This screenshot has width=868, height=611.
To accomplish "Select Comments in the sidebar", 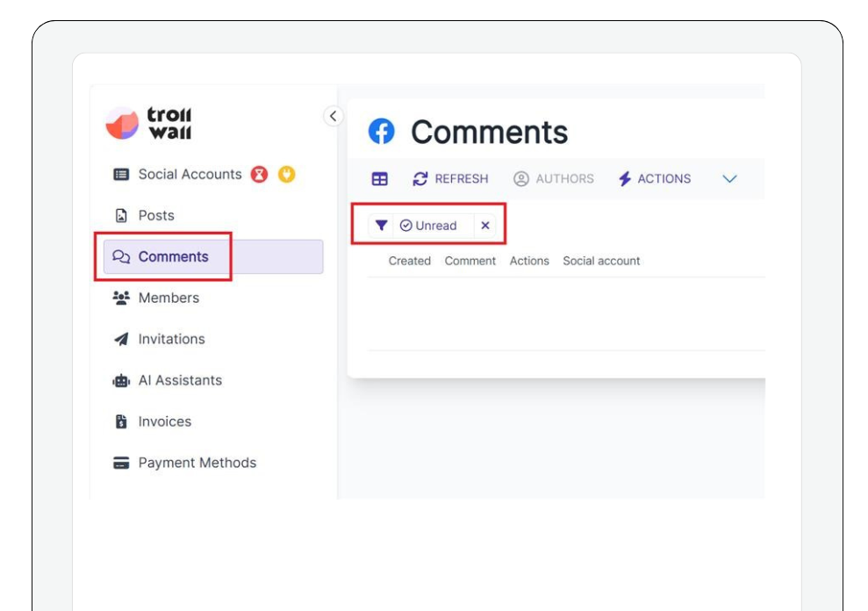I will 173,256.
